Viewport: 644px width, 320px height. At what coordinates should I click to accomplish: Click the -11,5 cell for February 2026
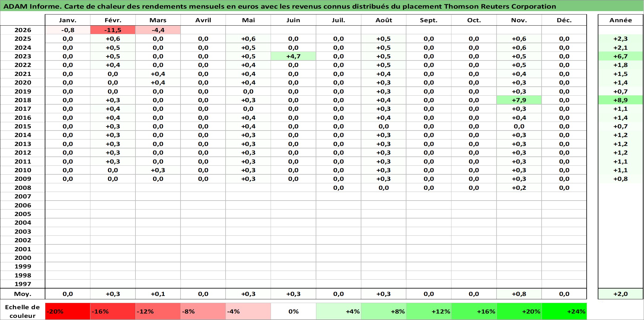click(x=113, y=30)
